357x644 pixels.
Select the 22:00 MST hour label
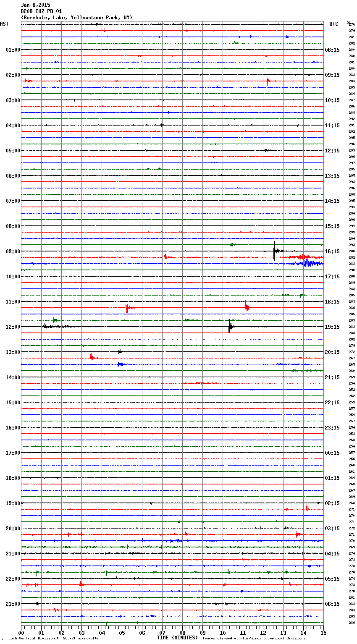pos(13,579)
